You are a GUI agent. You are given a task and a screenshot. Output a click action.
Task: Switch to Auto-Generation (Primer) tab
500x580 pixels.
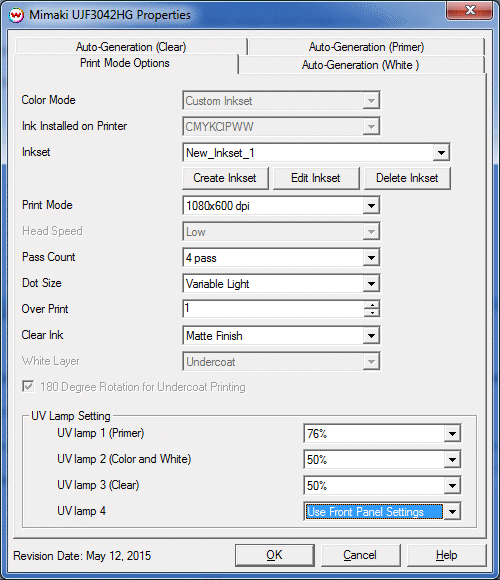366,47
